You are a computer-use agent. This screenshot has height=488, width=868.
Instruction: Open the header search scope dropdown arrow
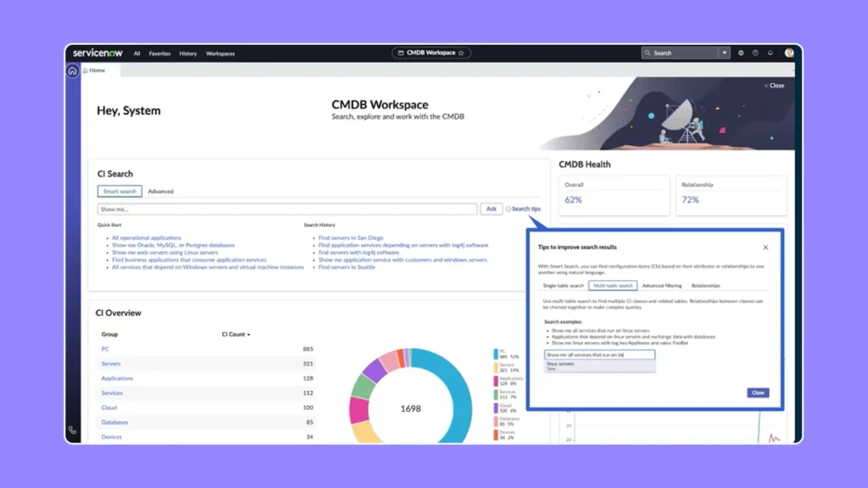[x=725, y=53]
